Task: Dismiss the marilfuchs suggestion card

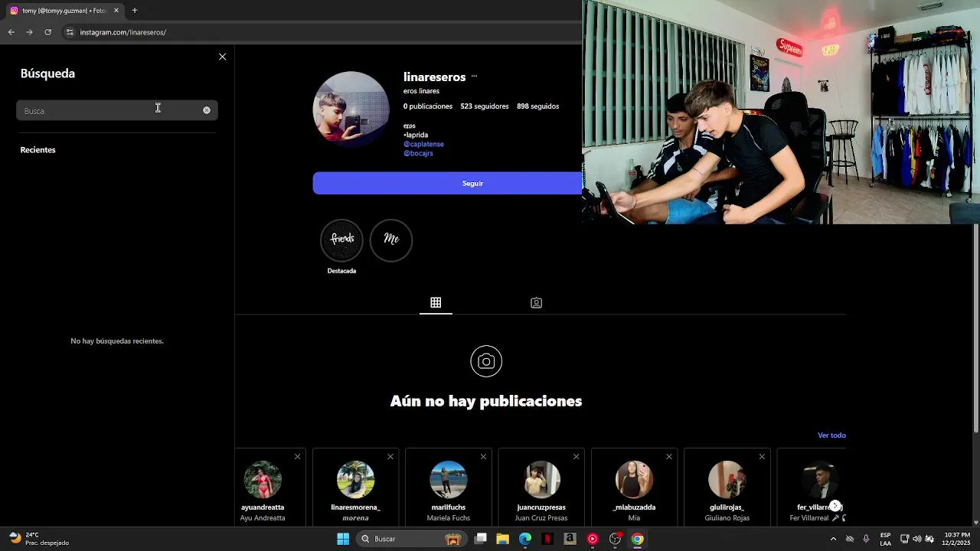Action: (483, 457)
